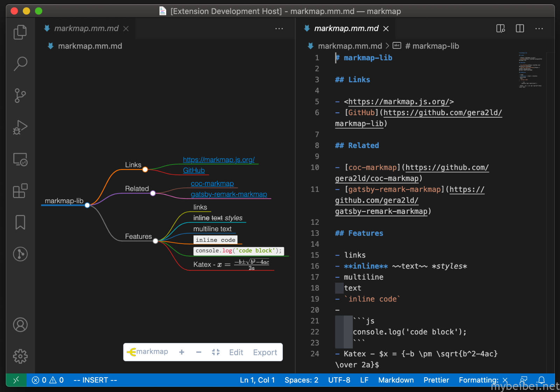Click the Prettier status bar item
The width and height of the screenshot is (560, 392).
pyautogui.click(x=436, y=380)
